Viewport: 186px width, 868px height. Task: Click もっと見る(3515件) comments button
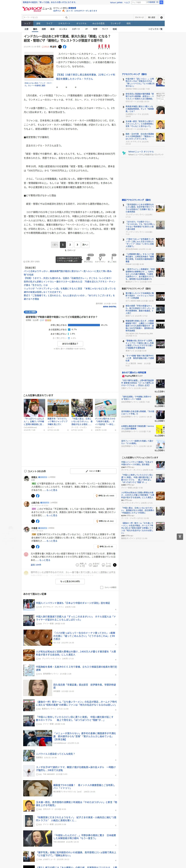(70, 581)
